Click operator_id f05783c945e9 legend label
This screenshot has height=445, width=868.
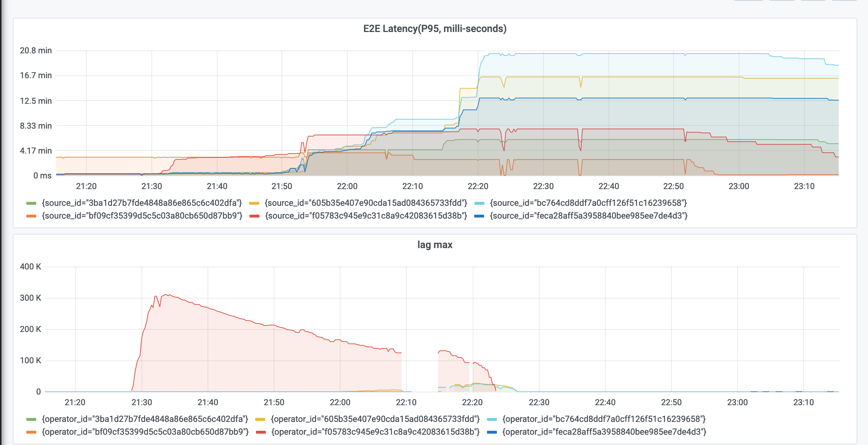(x=375, y=432)
